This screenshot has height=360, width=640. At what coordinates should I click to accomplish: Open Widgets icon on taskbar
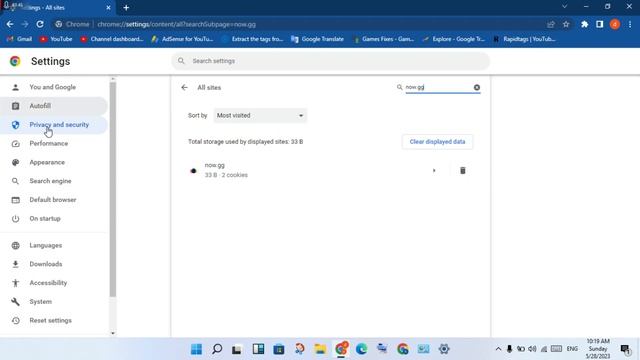tap(258, 349)
